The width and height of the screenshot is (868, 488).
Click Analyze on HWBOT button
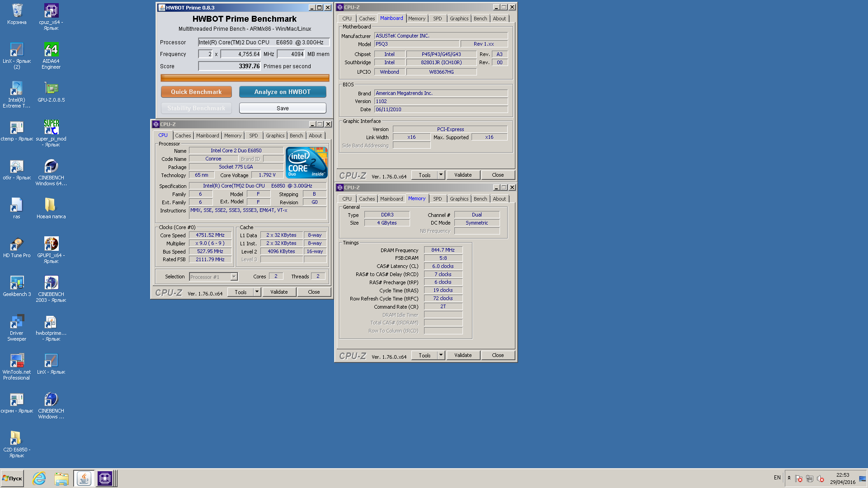click(283, 92)
